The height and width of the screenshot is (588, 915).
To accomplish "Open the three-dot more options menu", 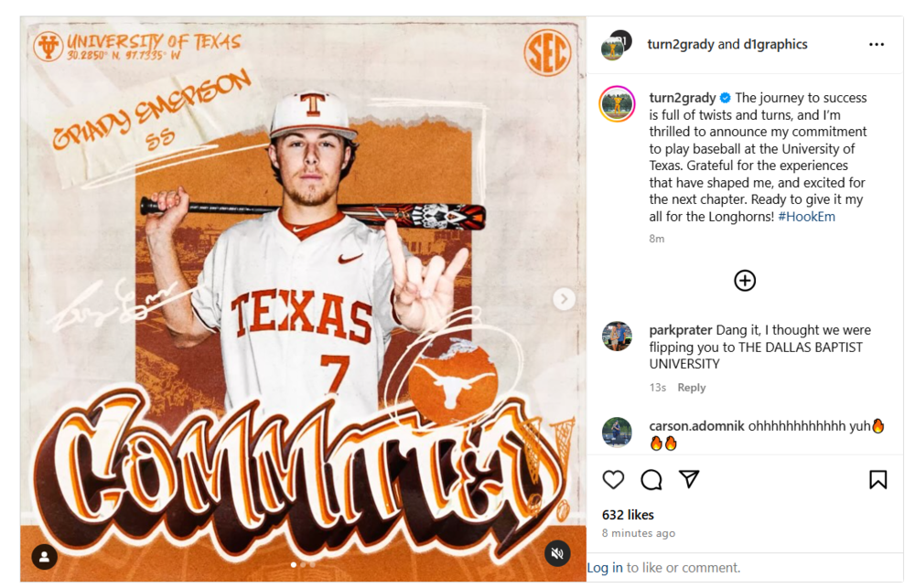I will pyautogui.click(x=877, y=45).
